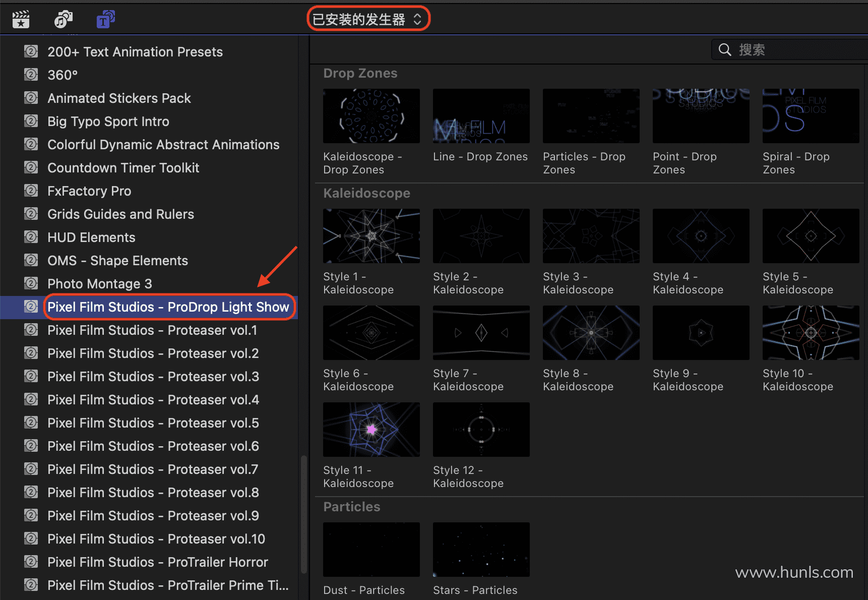Select the 360° category
The width and height of the screenshot is (868, 600).
tap(149, 75)
